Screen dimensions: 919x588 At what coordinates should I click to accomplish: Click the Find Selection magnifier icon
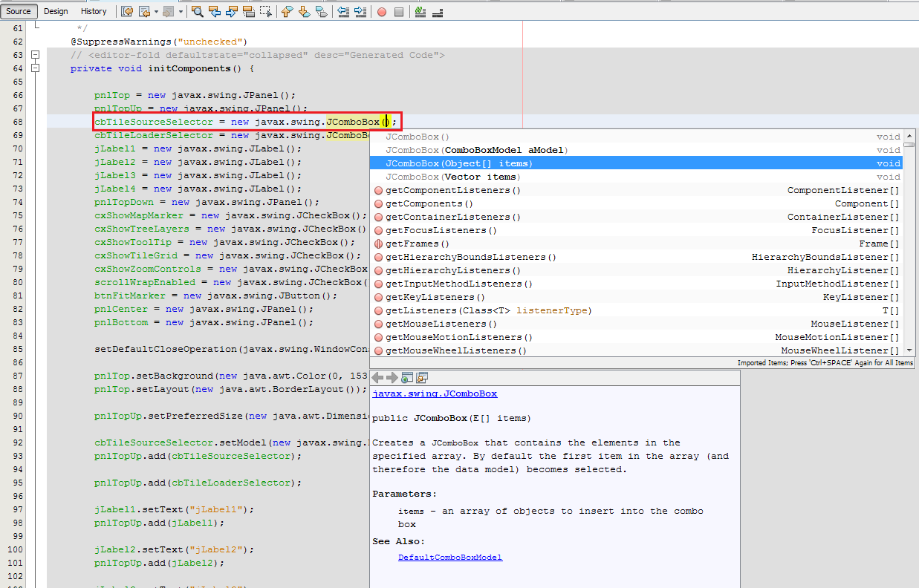(x=198, y=12)
